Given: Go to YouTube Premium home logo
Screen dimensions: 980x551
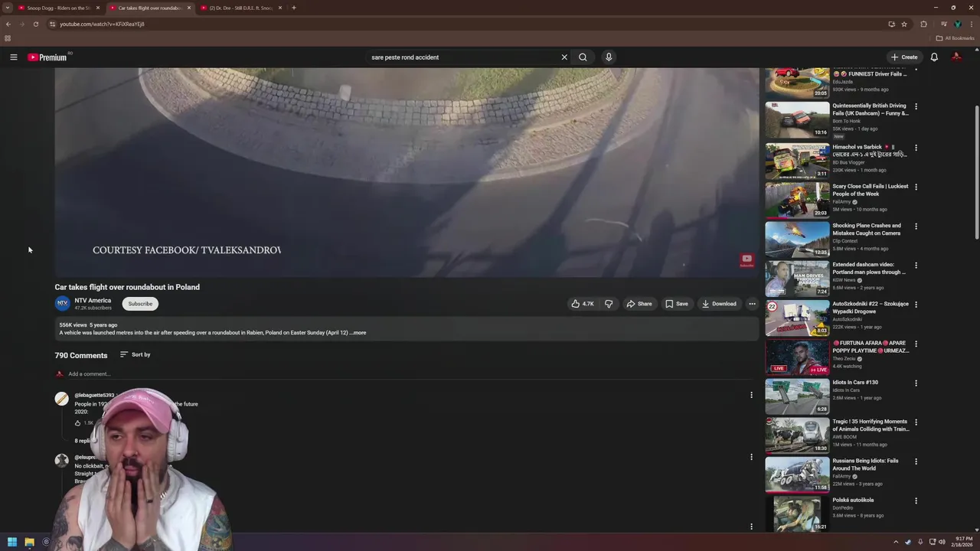Looking at the screenshot, I should pyautogui.click(x=47, y=57).
